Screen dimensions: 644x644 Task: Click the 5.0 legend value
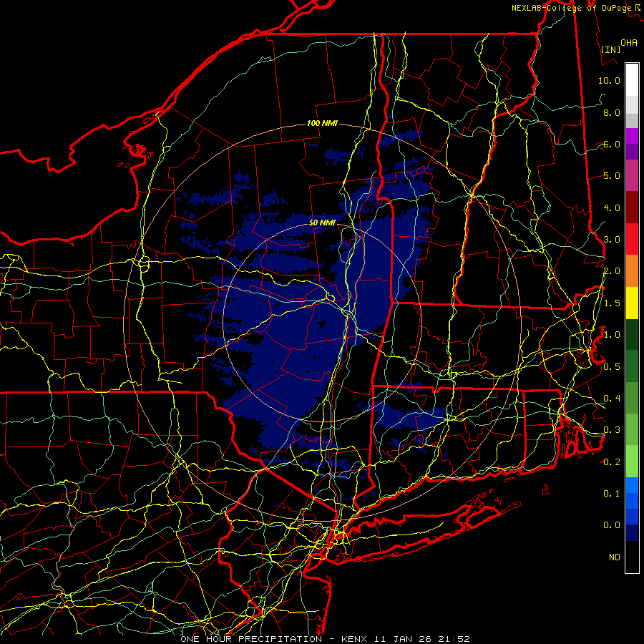(612, 176)
